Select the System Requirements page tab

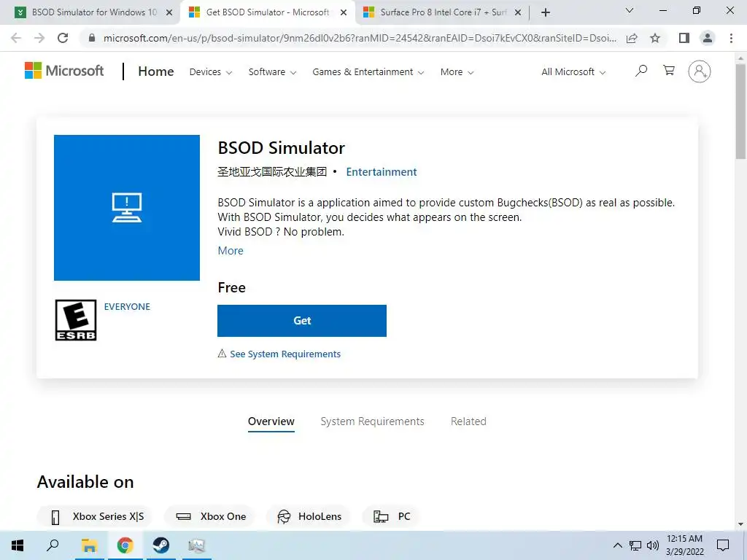[x=372, y=421]
